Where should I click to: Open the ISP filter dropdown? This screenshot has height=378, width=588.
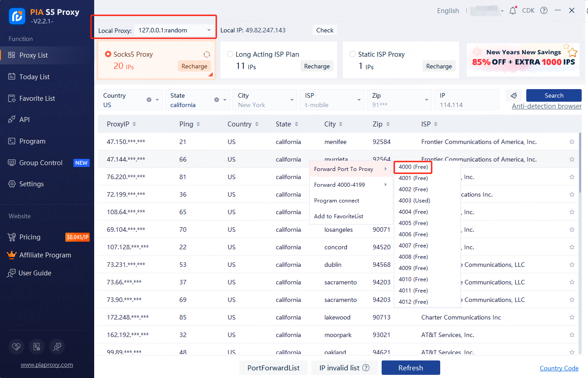[x=359, y=100]
